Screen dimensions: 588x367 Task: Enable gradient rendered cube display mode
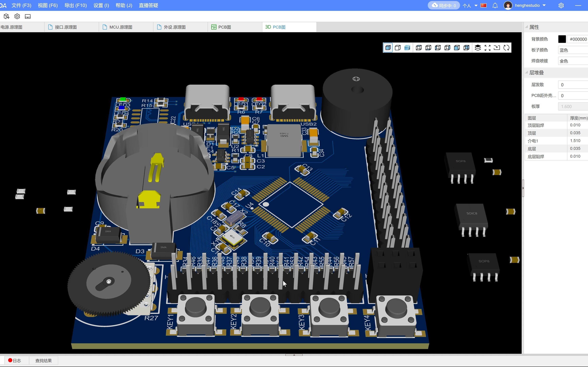click(x=407, y=48)
